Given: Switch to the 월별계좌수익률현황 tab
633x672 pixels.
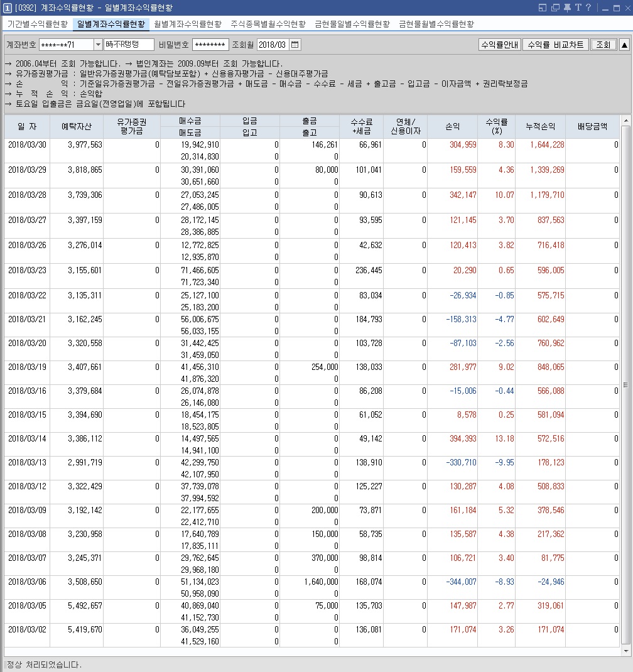Looking at the screenshot, I should 188,24.
